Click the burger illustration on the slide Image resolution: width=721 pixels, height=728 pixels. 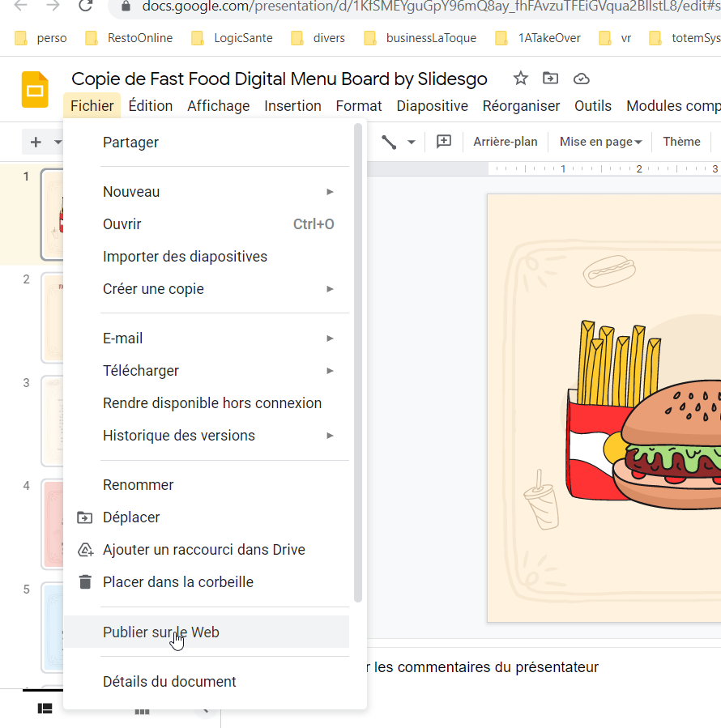coord(668,445)
